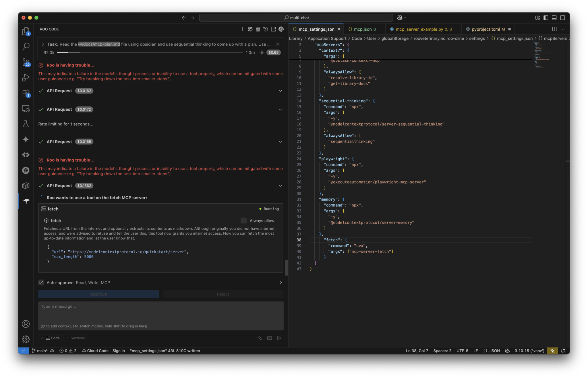Click the Approve button

pyautogui.click(x=98, y=294)
